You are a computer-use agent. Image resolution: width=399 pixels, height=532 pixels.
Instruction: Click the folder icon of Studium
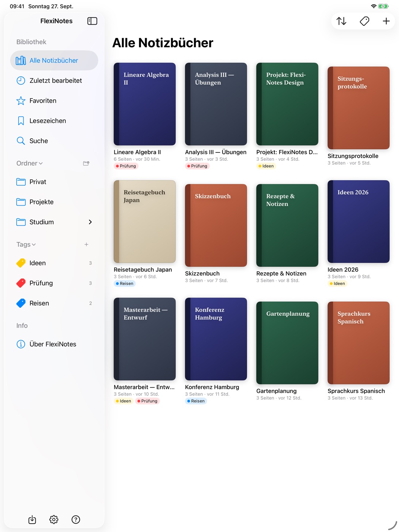21,222
